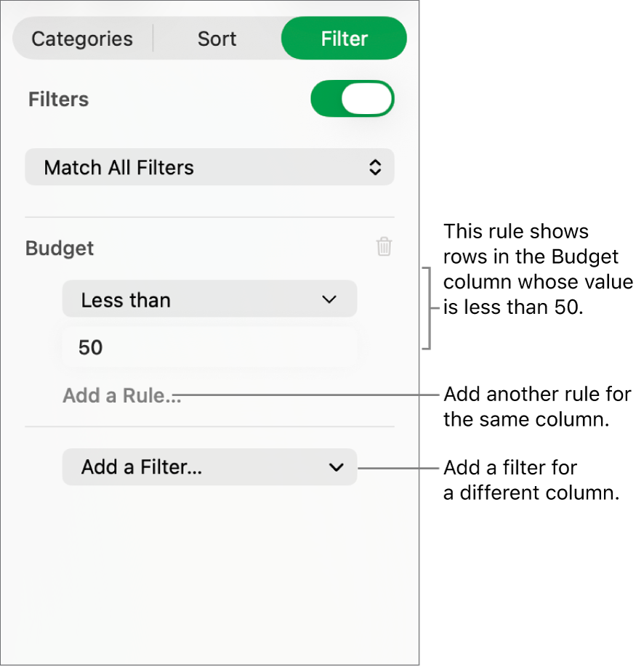Switch to the Sort tab
Viewport: 644px width, 667px height.
click(x=216, y=38)
